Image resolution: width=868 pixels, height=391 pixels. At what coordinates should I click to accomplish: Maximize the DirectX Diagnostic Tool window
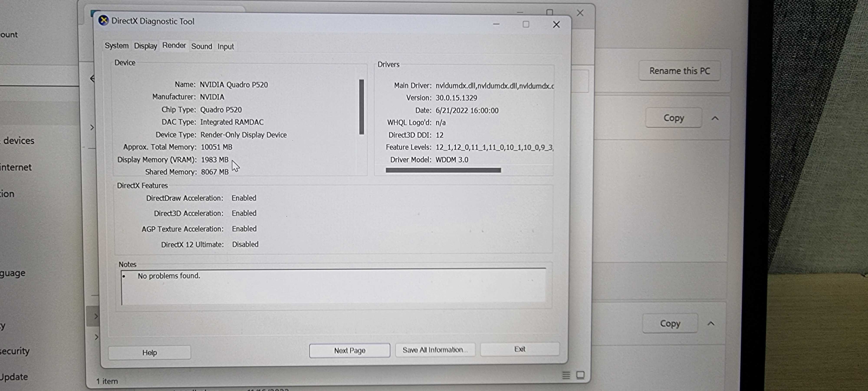526,24
